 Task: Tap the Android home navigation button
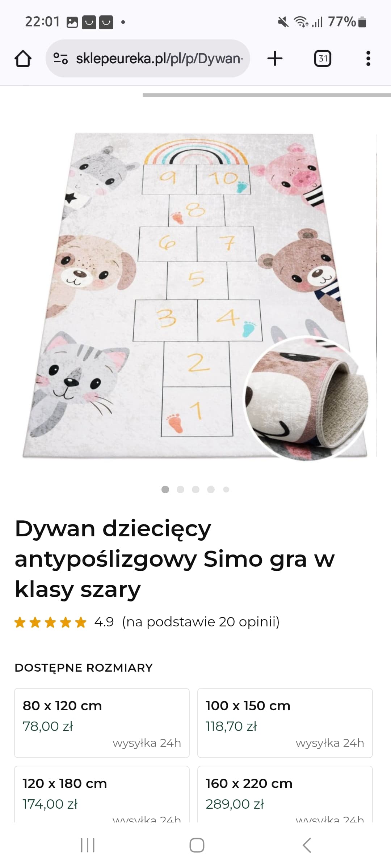[x=197, y=845]
